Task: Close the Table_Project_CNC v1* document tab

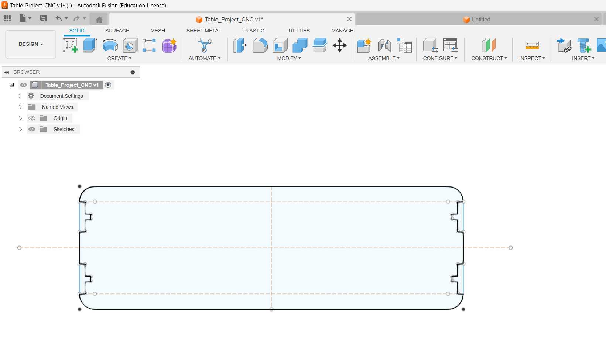Action: [x=349, y=19]
